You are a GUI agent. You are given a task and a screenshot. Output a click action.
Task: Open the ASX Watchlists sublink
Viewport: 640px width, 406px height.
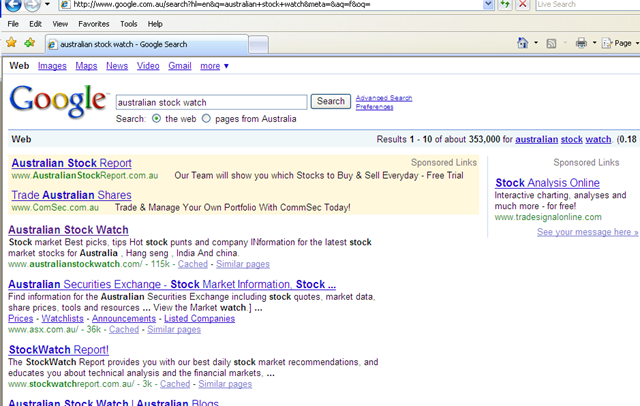point(62,319)
